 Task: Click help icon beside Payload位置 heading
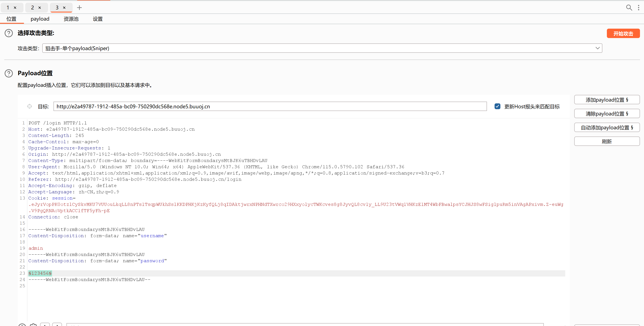(x=9, y=73)
